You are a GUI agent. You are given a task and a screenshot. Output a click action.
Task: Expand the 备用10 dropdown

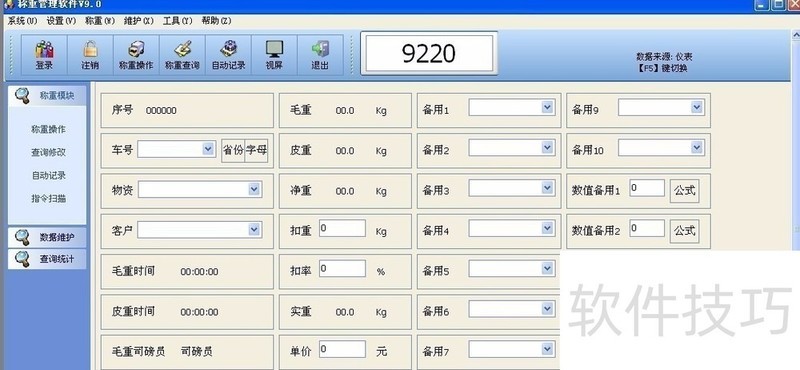pos(697,147)
